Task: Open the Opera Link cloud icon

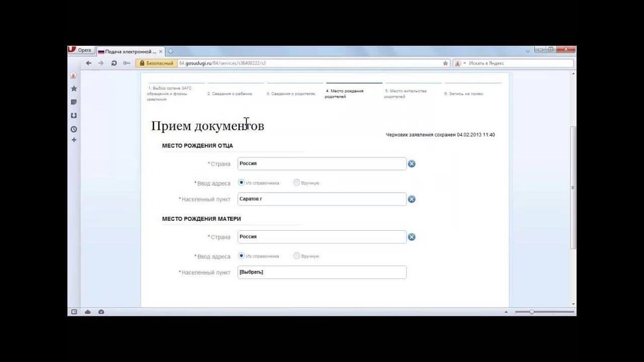Action: tap(88, 312)
